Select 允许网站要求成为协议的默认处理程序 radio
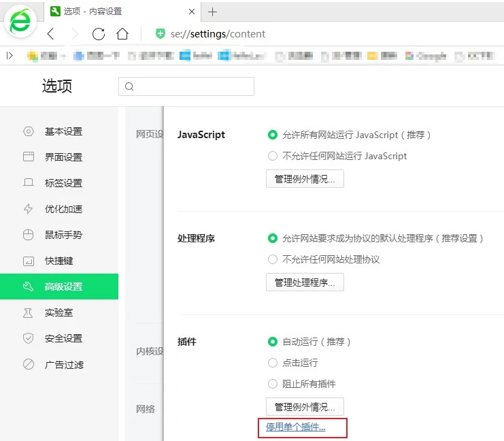The image size is (504, 441). (x=273, y=238)
